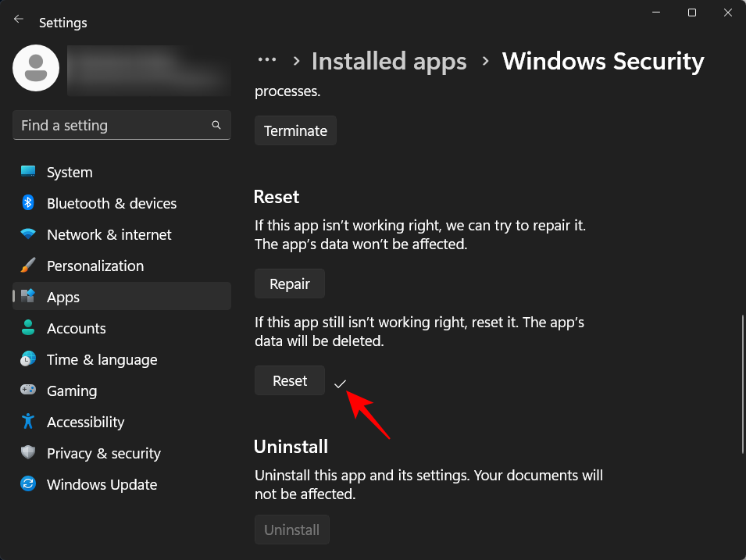
Task: Select the Time & language clock icon
Action: pos(27,359)
